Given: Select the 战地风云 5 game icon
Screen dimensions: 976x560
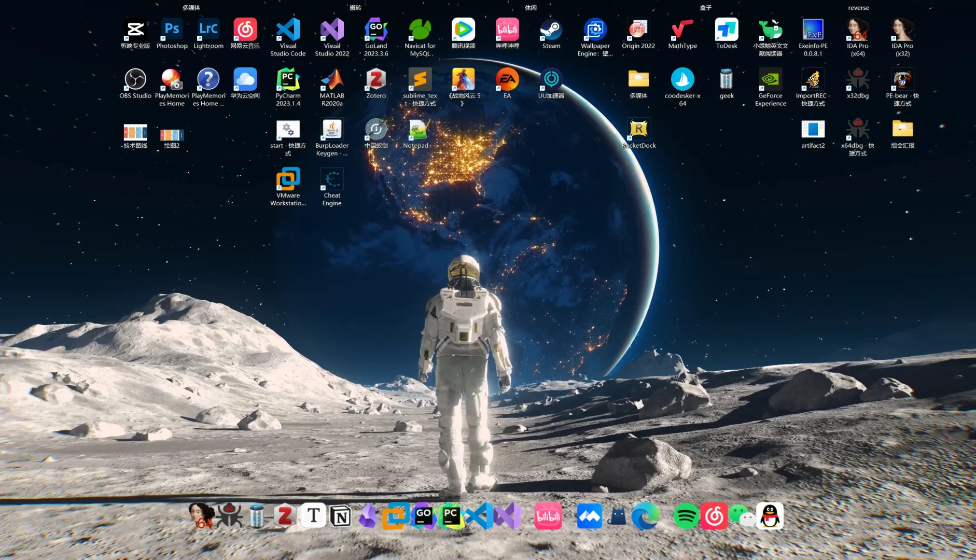Looking at the screenshot, I should click(463, 87).
